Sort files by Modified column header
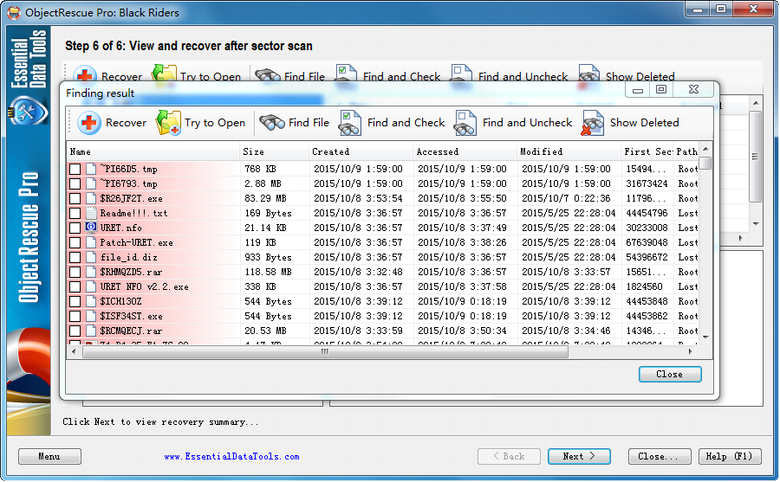Image resolution: width=780 pixels, height=482 pixels. click(565, 152)
